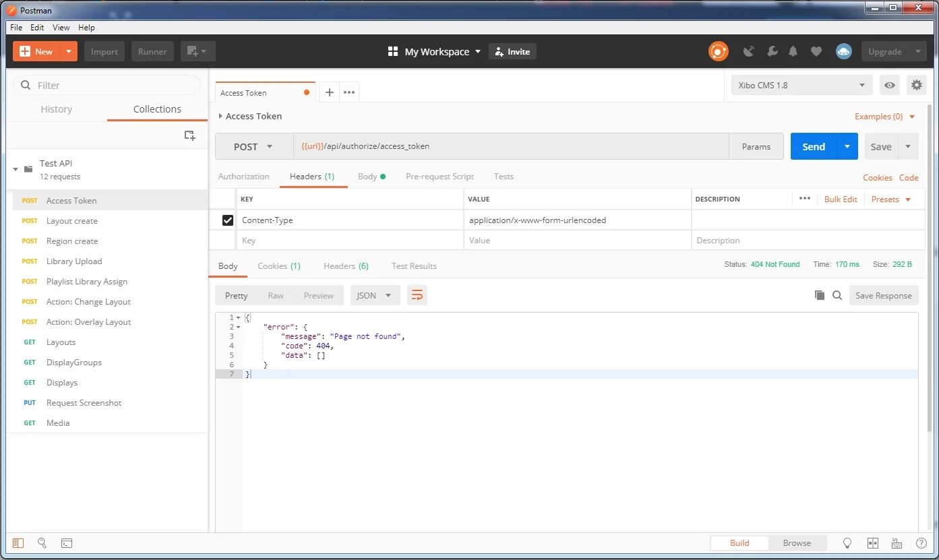Screen dimensions: 939x560
Task: Open notifications bell icon
Action: (x=793, y=51)
